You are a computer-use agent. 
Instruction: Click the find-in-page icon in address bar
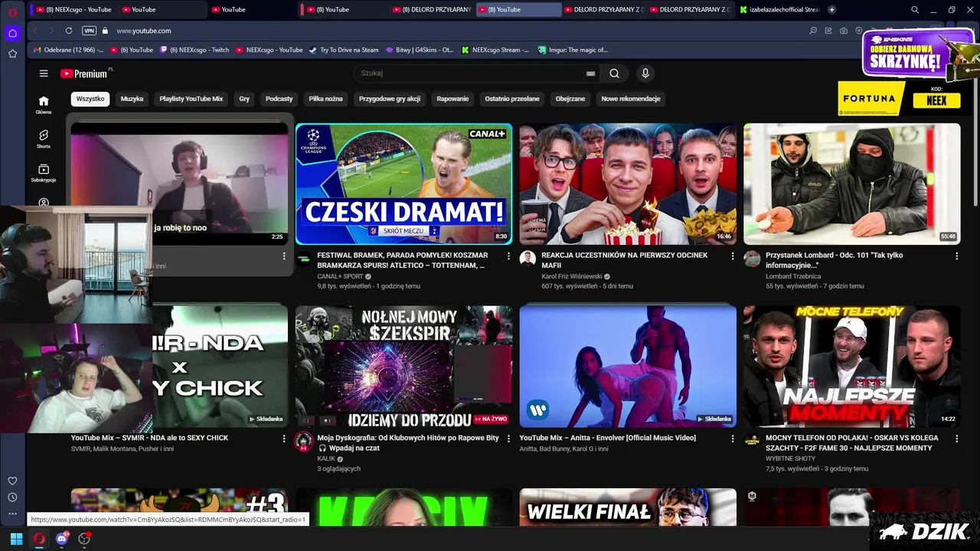pos(813,31)
